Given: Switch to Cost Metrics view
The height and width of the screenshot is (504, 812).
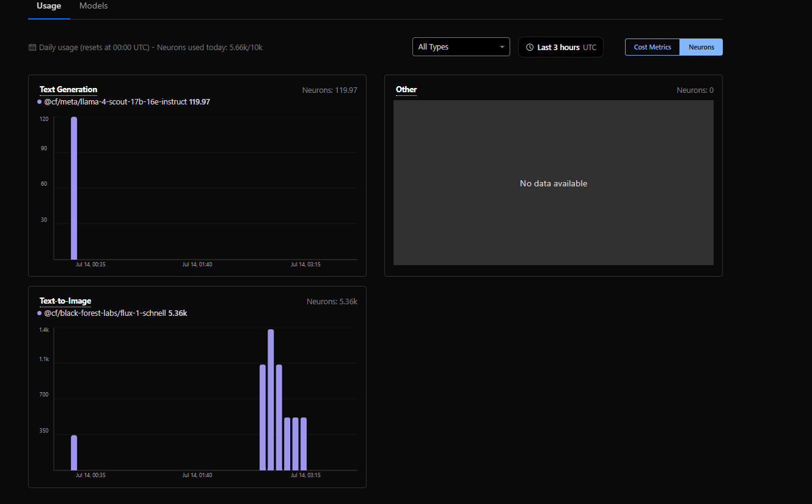Looking at the screenshot, I should pos(653,47).
